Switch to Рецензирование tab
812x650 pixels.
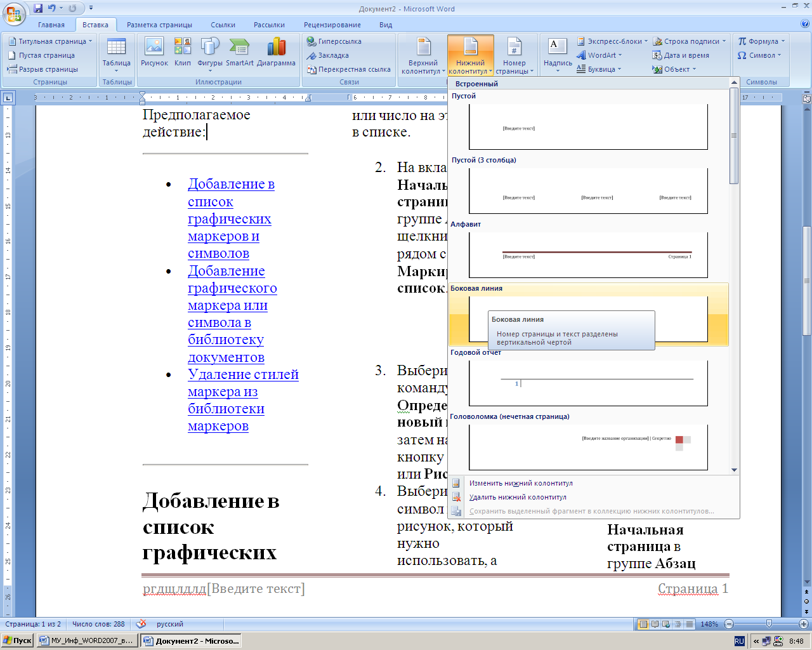332,25
